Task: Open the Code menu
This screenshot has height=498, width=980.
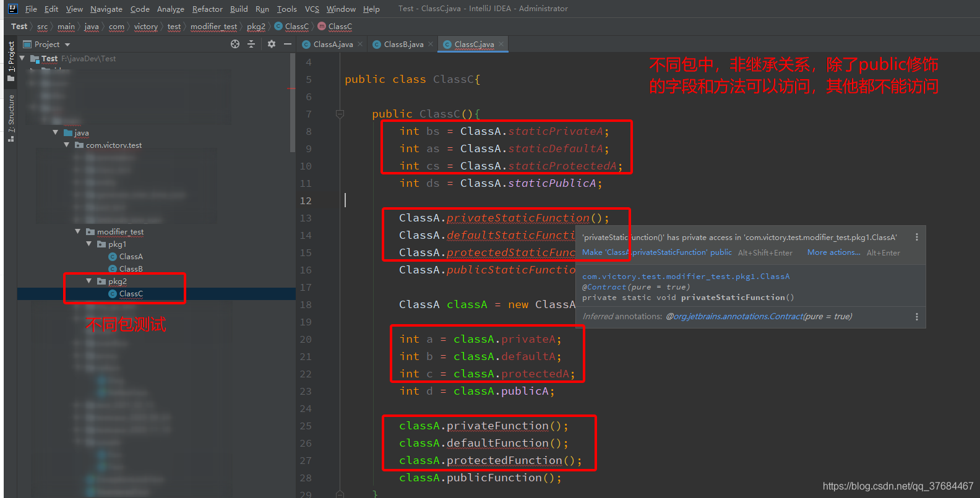Action: point(140,9)
